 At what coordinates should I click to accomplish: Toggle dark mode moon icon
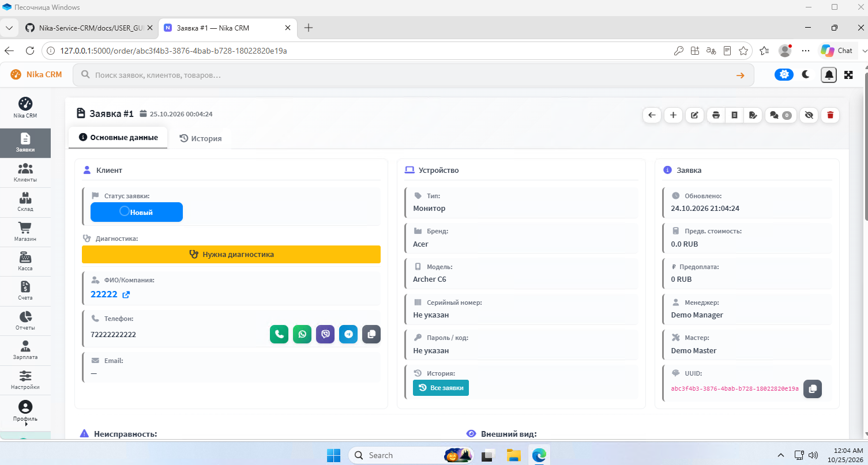pos(806,74)
